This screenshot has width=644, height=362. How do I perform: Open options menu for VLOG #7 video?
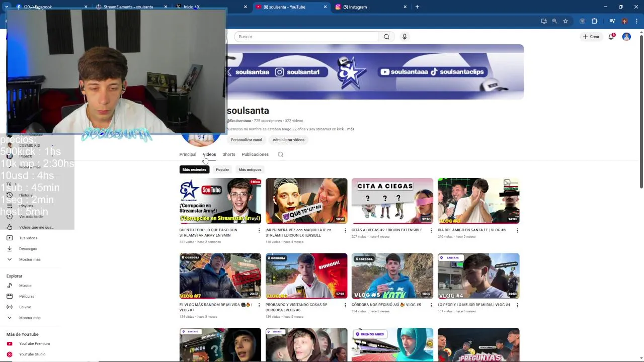point(259,305)
